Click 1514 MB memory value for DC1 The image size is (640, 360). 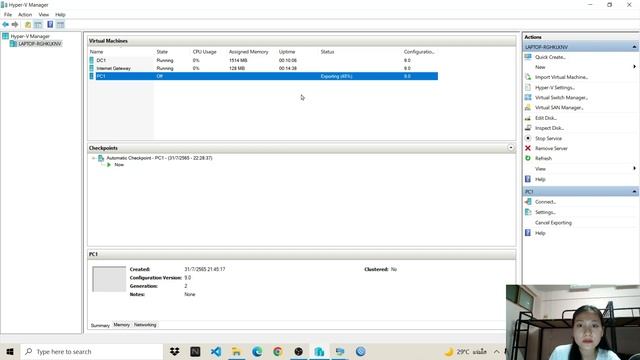[x=238, y=60]
